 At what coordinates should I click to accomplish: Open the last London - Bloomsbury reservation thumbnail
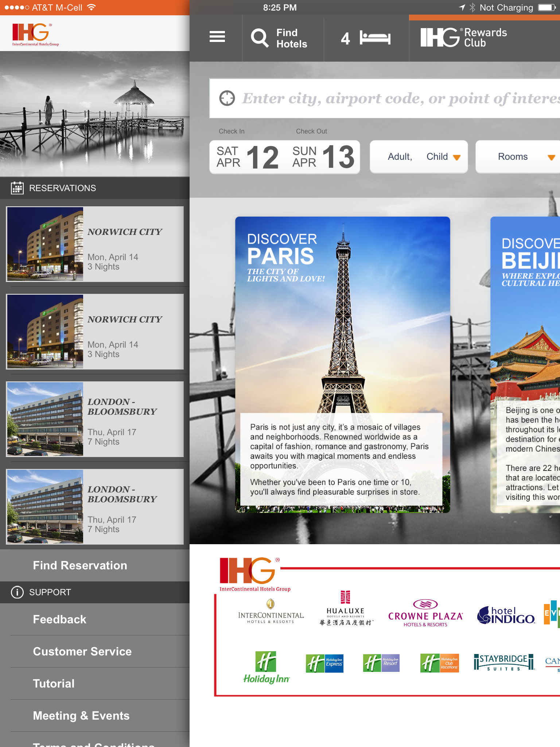click(45, 507)
